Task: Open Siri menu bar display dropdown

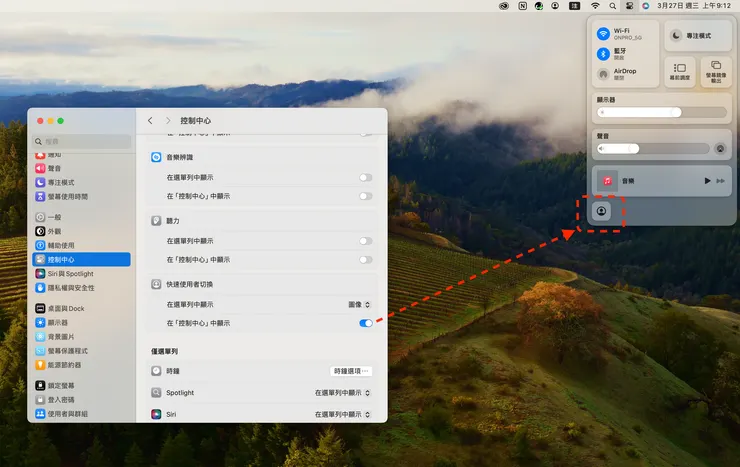Action: tap(342, 415)
